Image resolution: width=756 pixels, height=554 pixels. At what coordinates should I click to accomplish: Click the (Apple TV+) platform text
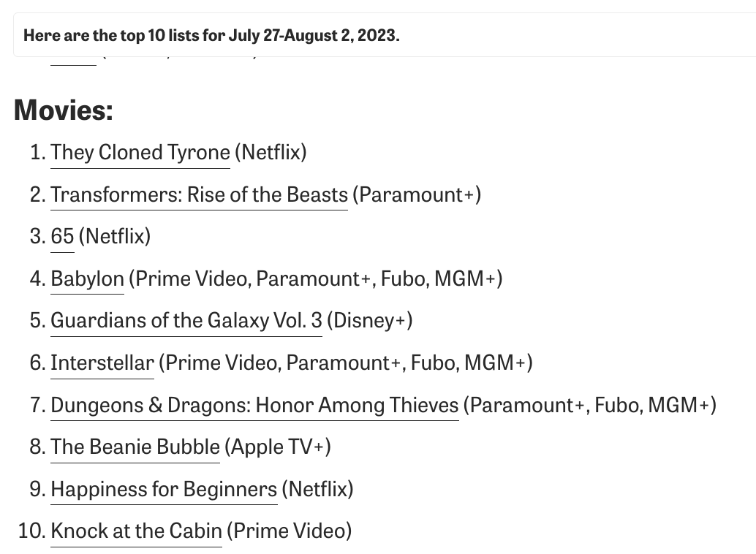(277, 447)
